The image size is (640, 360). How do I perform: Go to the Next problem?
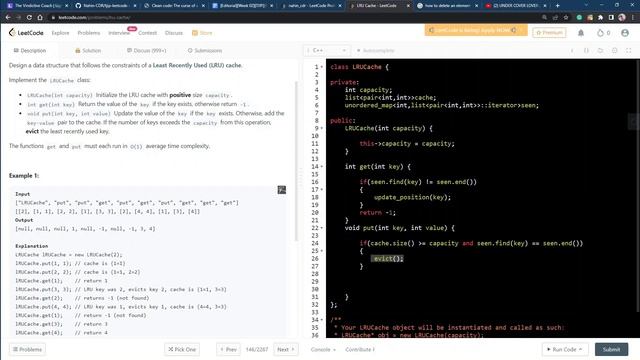click(286, 349)
